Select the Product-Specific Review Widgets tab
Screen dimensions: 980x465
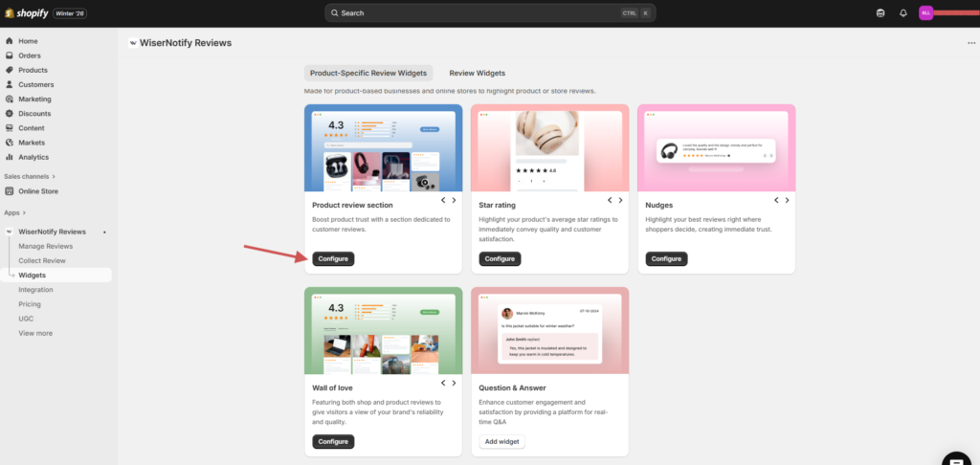pos(368,73)
